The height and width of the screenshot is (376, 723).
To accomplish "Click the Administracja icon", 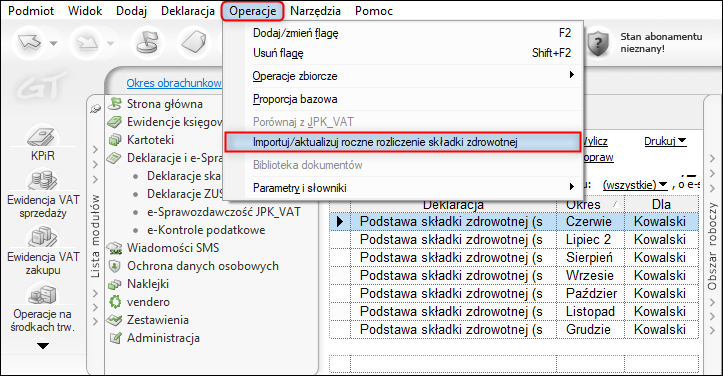I will (114, 338).
